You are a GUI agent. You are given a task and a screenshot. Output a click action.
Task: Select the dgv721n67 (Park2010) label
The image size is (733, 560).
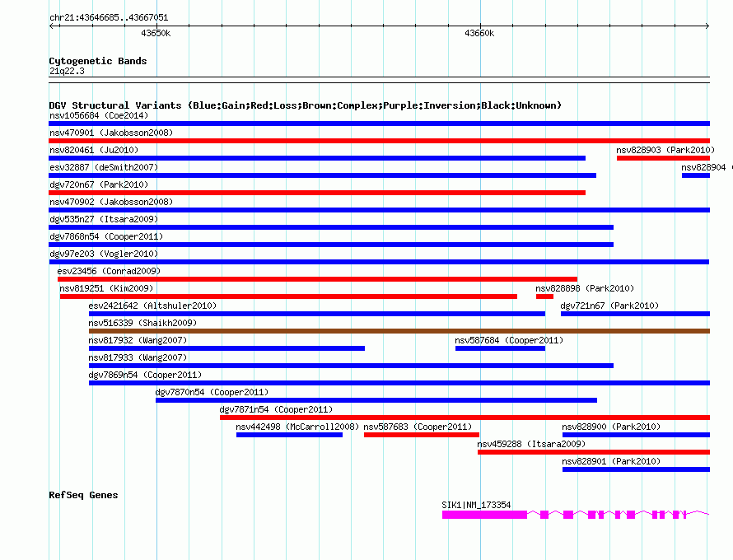(x=609, y=306)
